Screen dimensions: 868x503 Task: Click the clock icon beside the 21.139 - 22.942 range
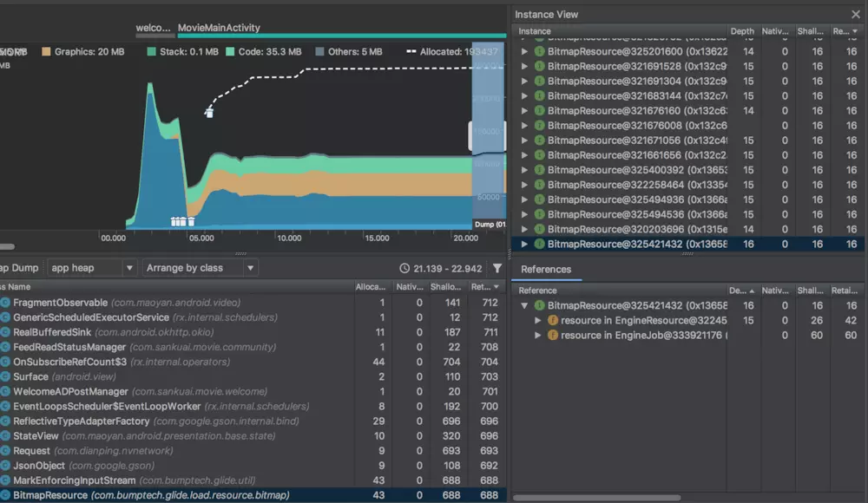coord(404,268)
